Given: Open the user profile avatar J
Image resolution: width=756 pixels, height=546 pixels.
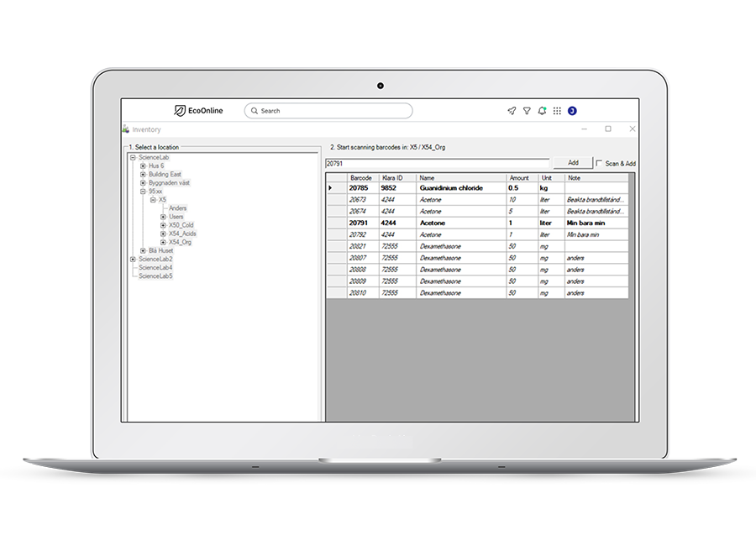Looking at the screenshot, I should (572, 111).
